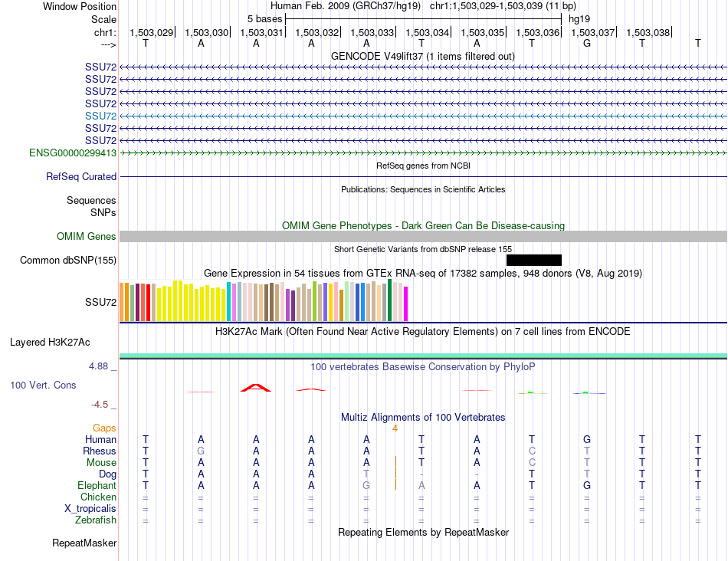The height and width of the screenshot is (561, 728).
Task: Click the tall red PhyloP conservation peak
Action: tap(255, 388)
